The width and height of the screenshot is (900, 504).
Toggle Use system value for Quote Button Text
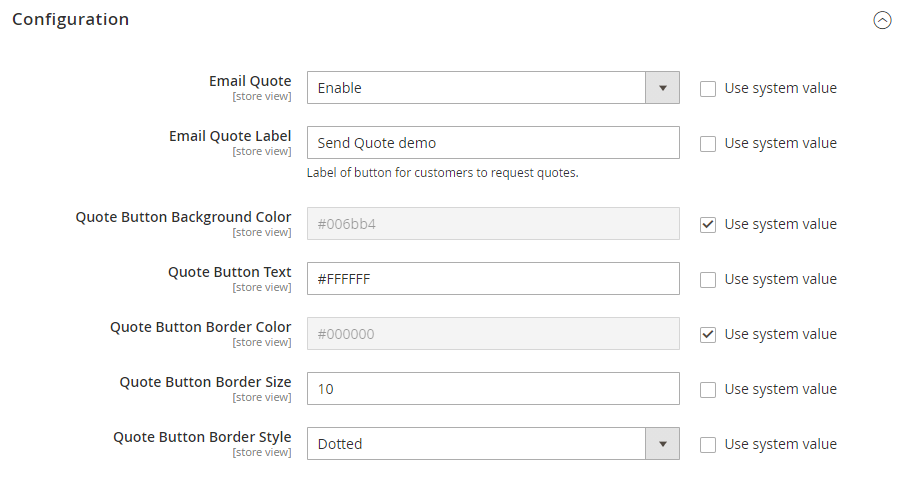click(x=708, y=280)
